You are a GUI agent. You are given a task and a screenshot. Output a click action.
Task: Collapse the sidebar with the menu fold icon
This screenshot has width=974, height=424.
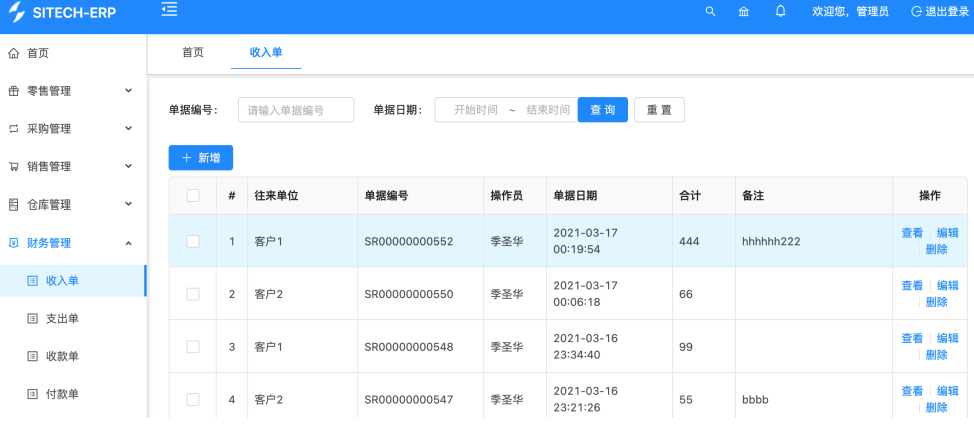pos(169,10)
